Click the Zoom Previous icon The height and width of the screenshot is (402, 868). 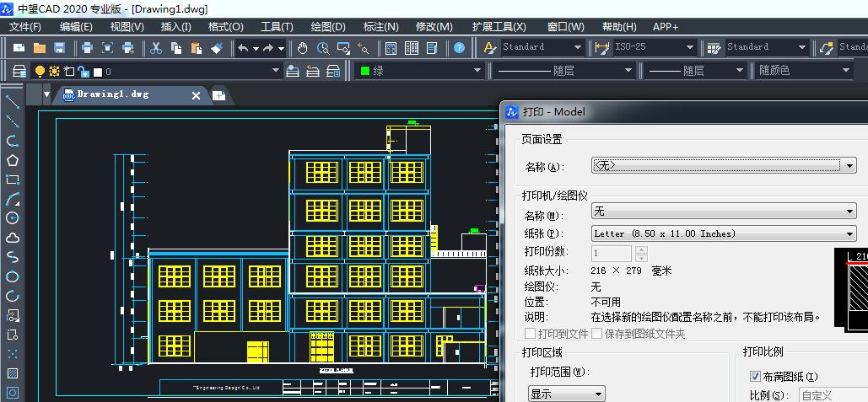click(363, 48)
